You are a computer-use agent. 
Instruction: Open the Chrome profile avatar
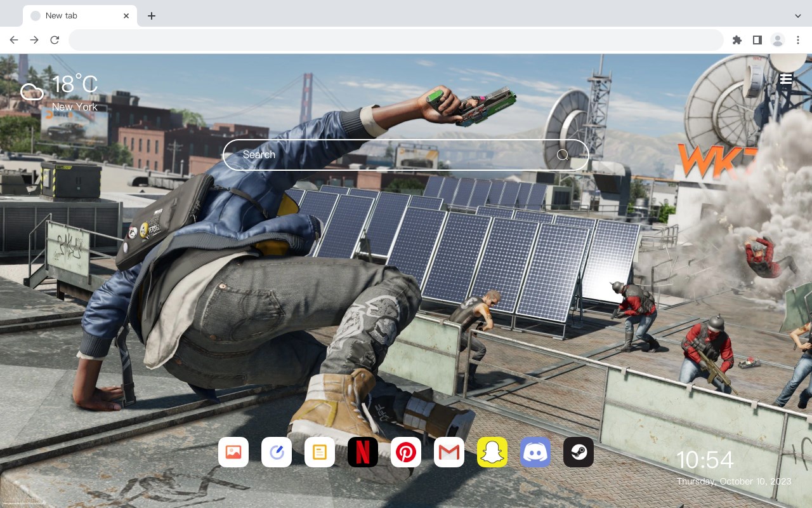pyautogui.click(x=777, y=40)
